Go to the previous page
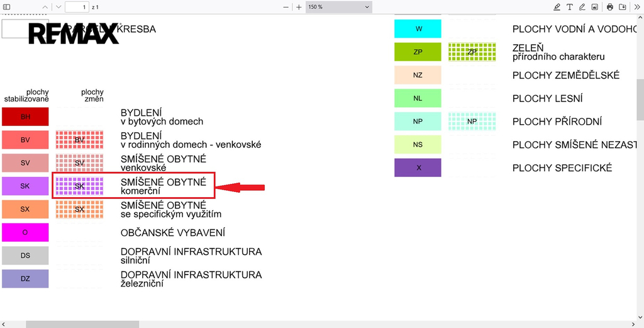The width and height of the screenshot is (644, 328). coord(45,7)
